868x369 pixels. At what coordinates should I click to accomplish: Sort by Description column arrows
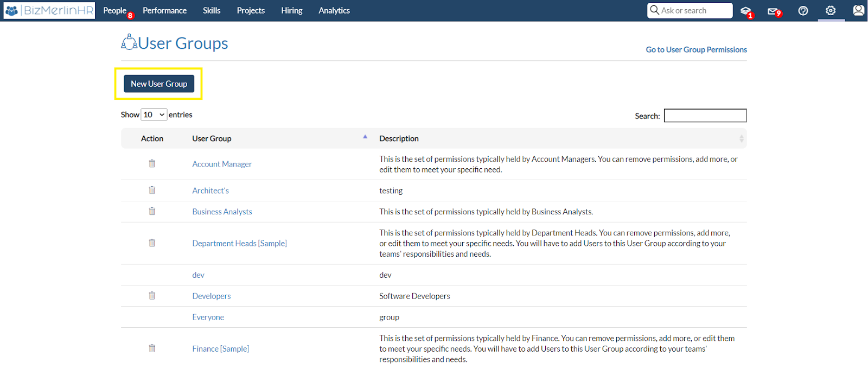741,139
